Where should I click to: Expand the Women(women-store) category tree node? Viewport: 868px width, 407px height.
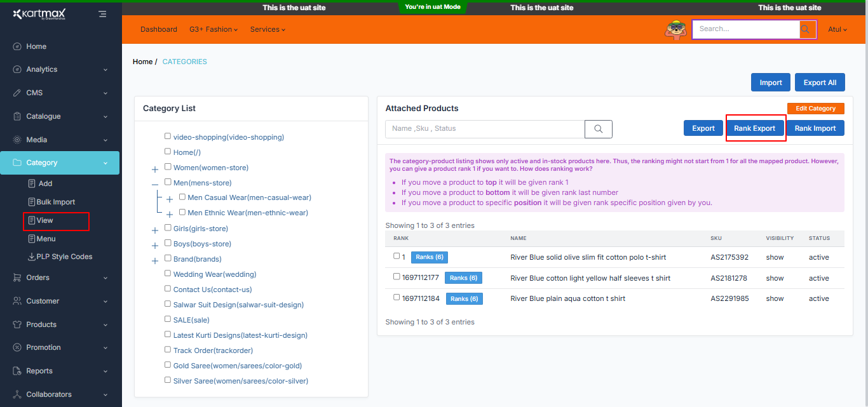pyautogui.click(x=155, y=170)
